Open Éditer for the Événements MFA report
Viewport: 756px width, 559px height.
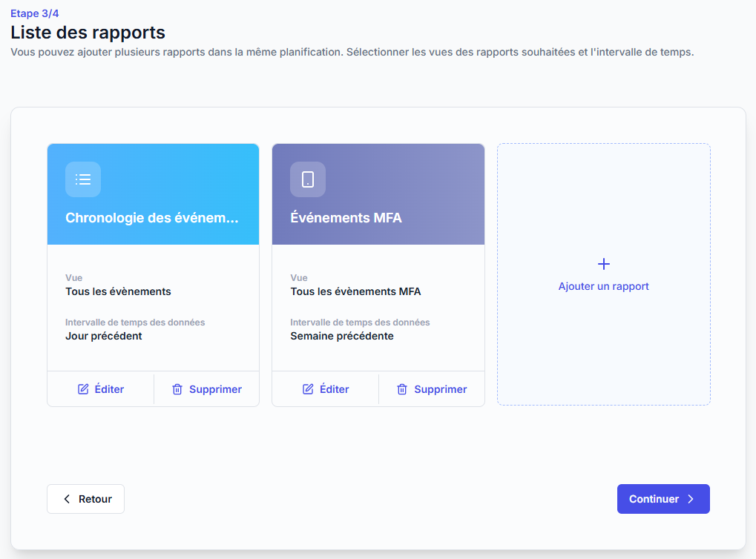pyautogui.click(x=326, y=389)
